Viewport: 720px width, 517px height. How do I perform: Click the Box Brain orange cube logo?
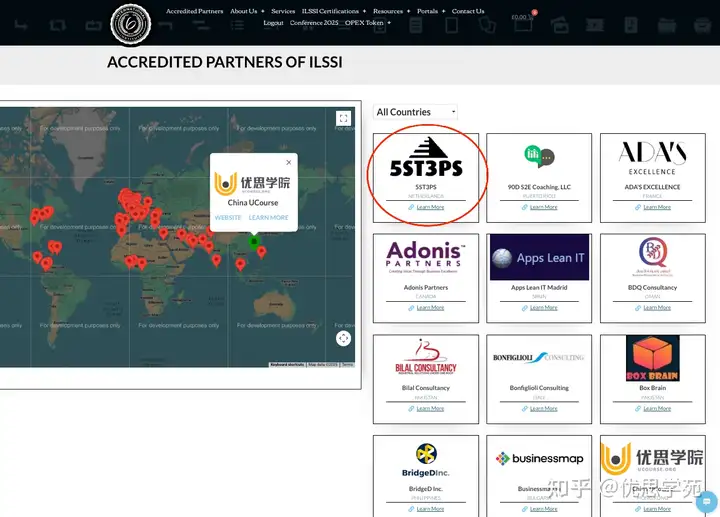tap(652, 358)
